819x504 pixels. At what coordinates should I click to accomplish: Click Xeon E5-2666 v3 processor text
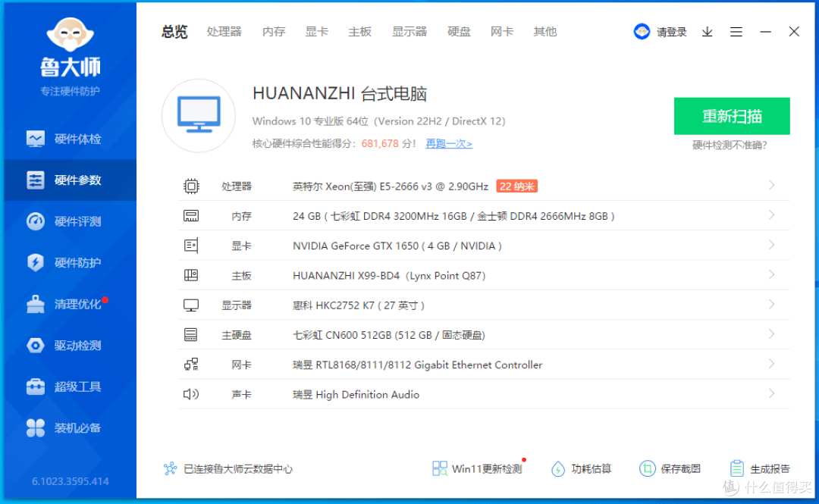pos(391,186)
